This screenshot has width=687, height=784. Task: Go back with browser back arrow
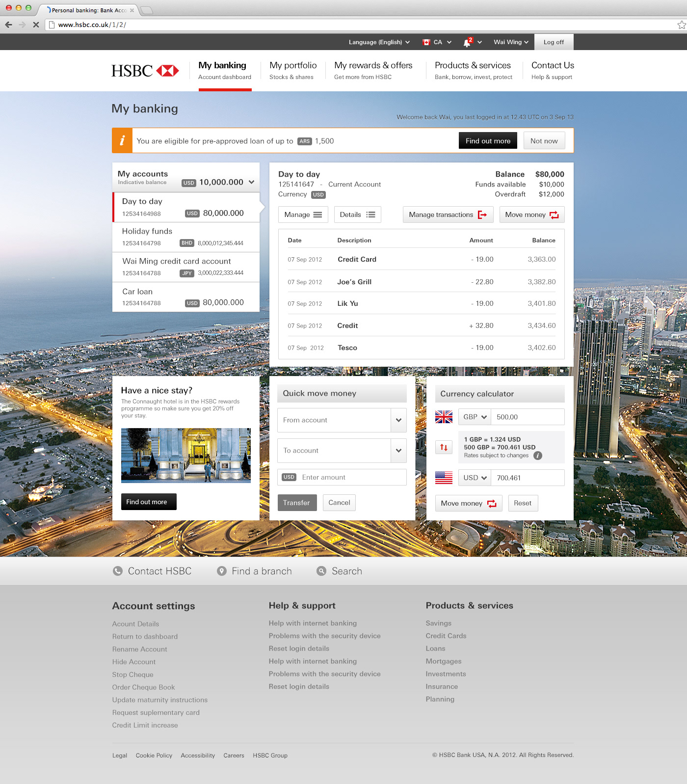tap(9, 25)
